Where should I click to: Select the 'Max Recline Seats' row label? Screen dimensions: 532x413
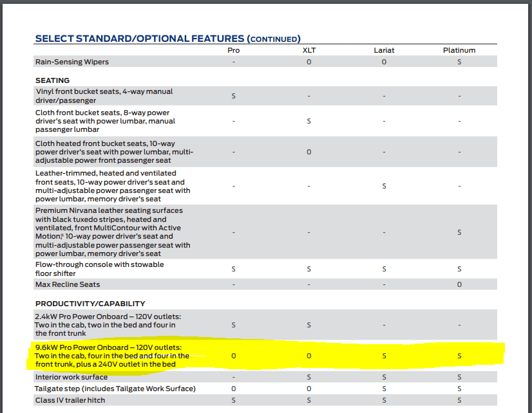[x=68, y=284]
